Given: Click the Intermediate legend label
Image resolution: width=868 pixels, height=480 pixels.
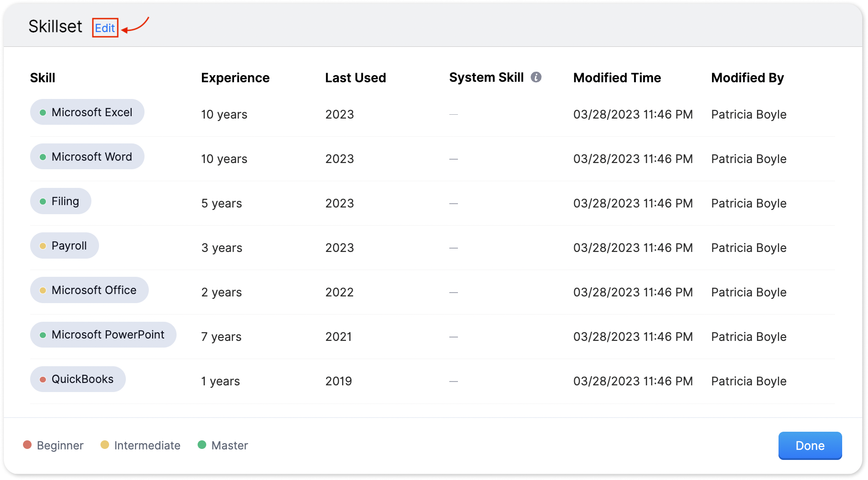Looking at the screenshot, I should [147, 446].
